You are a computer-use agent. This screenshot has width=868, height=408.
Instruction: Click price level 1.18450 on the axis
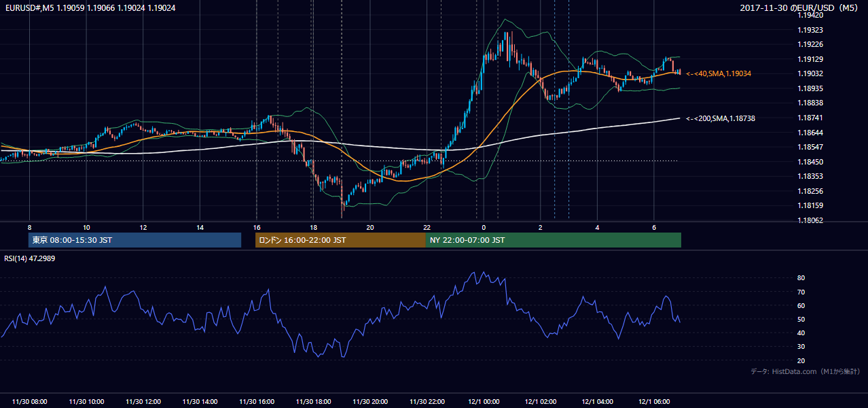pos(811,162)
